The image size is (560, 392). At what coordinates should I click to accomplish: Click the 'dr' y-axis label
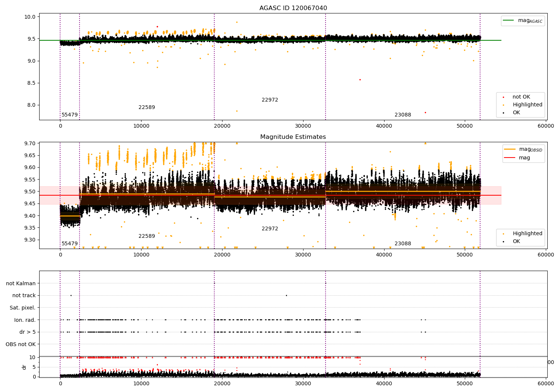coord(24,367)
